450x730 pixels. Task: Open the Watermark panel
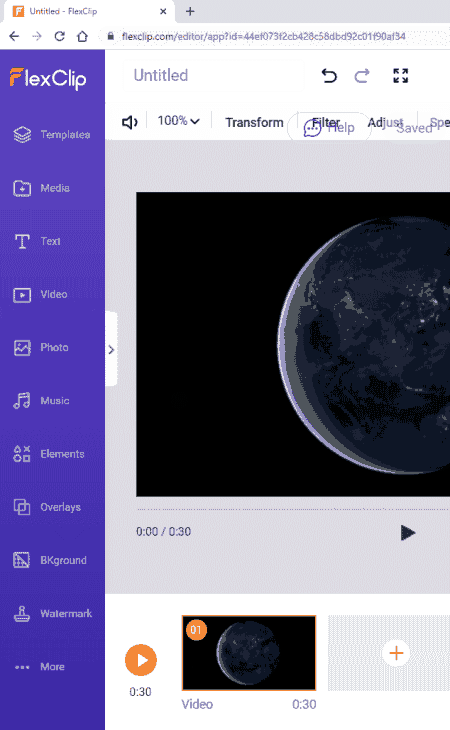53,614
